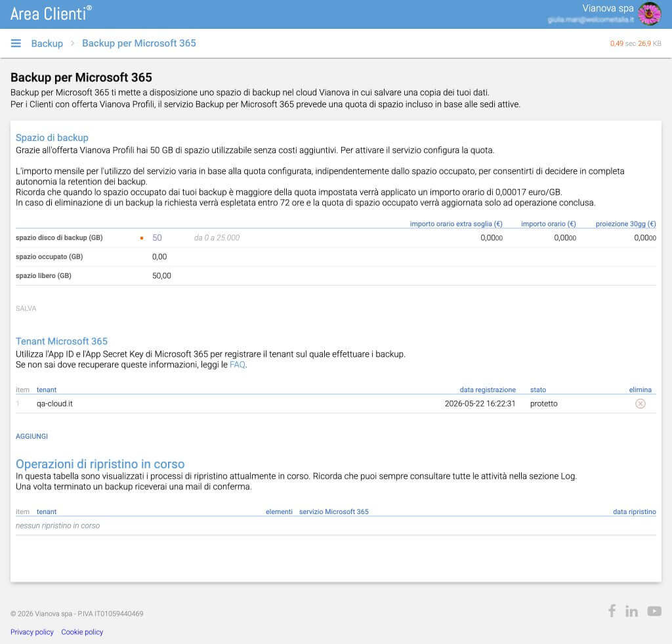
Task: Open the FAQ link
Action: tap(238, 365)
